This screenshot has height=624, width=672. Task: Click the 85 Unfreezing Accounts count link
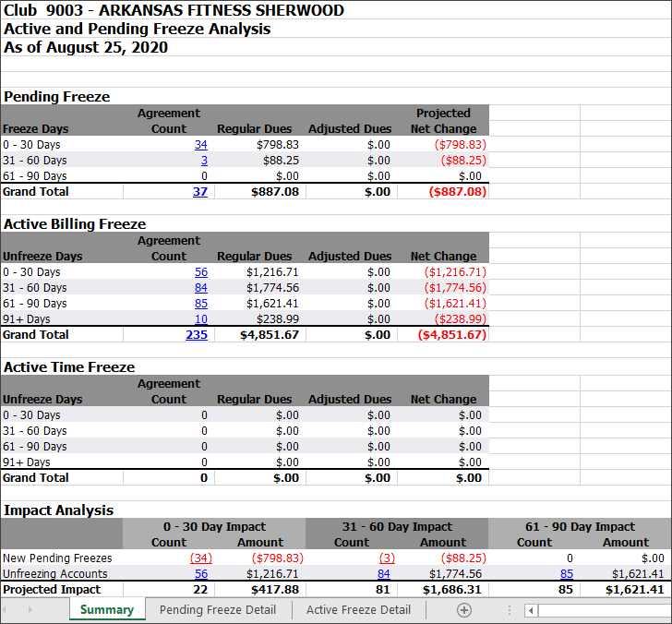pos(566,574)
